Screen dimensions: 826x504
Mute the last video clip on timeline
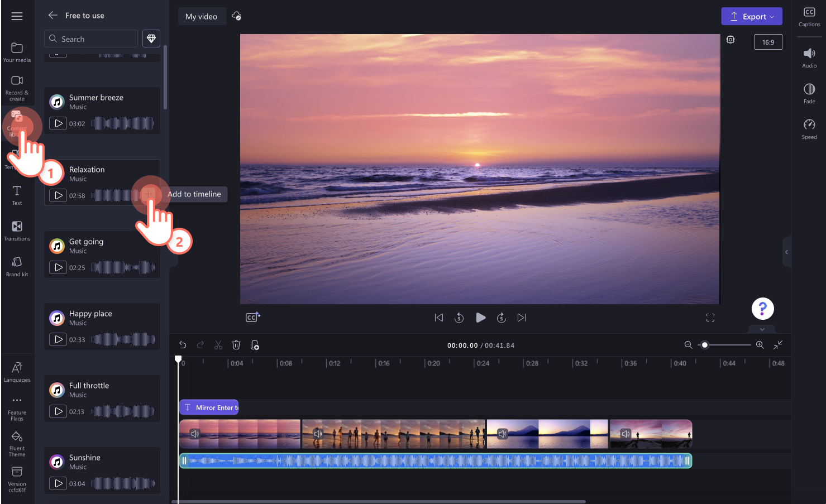(x=626, y=434)
